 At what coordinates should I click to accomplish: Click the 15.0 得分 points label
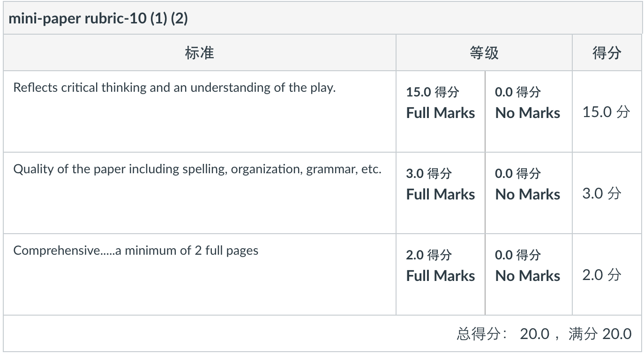(433, 92)
